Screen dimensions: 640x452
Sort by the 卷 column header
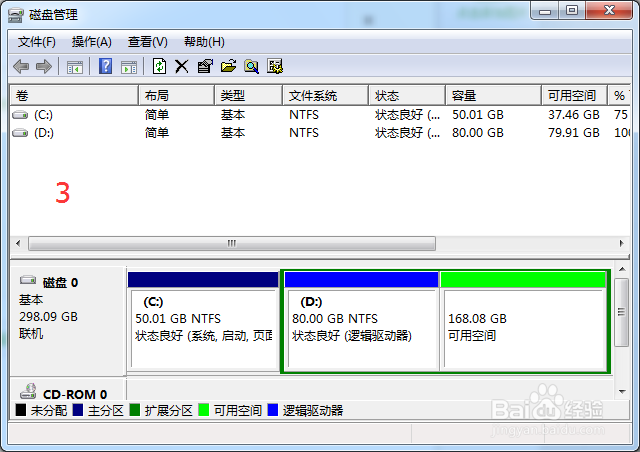pyautogui.click(x=74, y=96)
